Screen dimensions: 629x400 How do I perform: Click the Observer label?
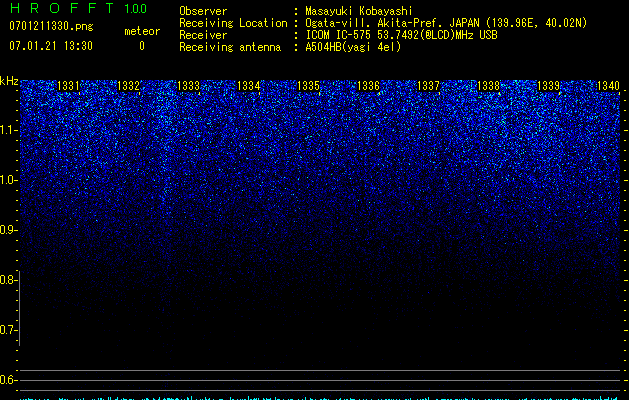tap(203, 11)
